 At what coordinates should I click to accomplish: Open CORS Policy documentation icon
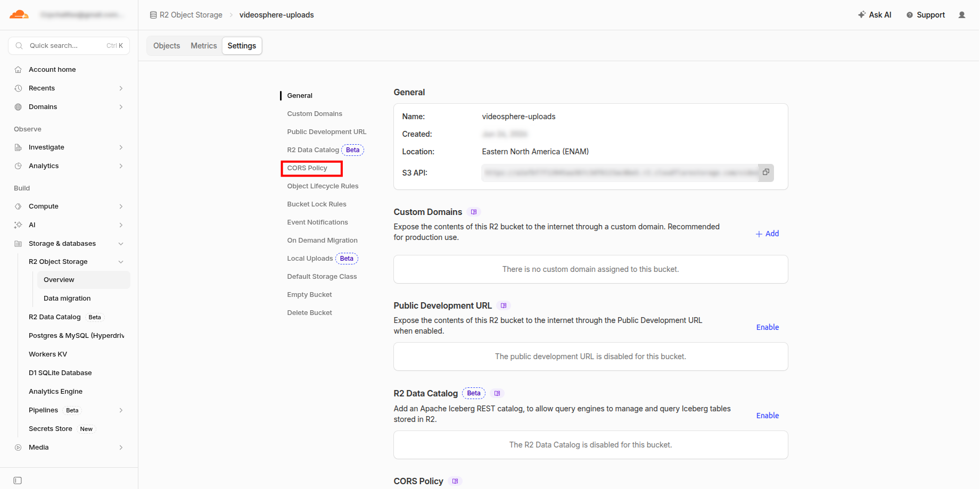455,481
